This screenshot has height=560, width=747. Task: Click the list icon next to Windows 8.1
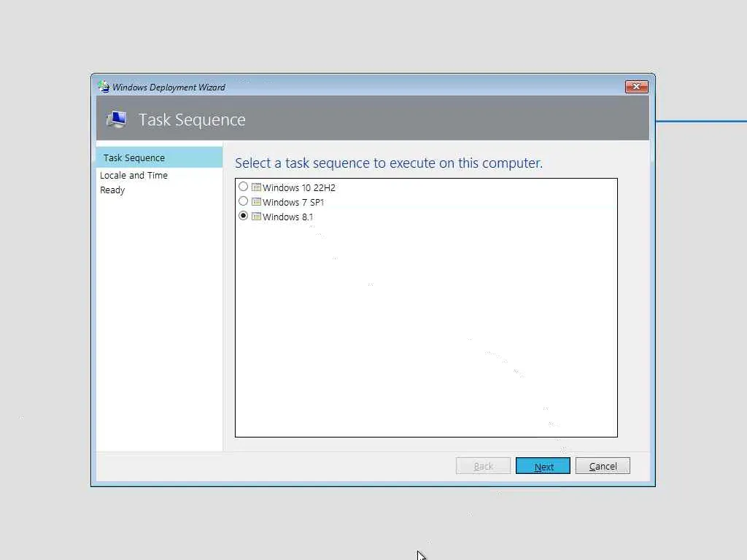[256, 216]
